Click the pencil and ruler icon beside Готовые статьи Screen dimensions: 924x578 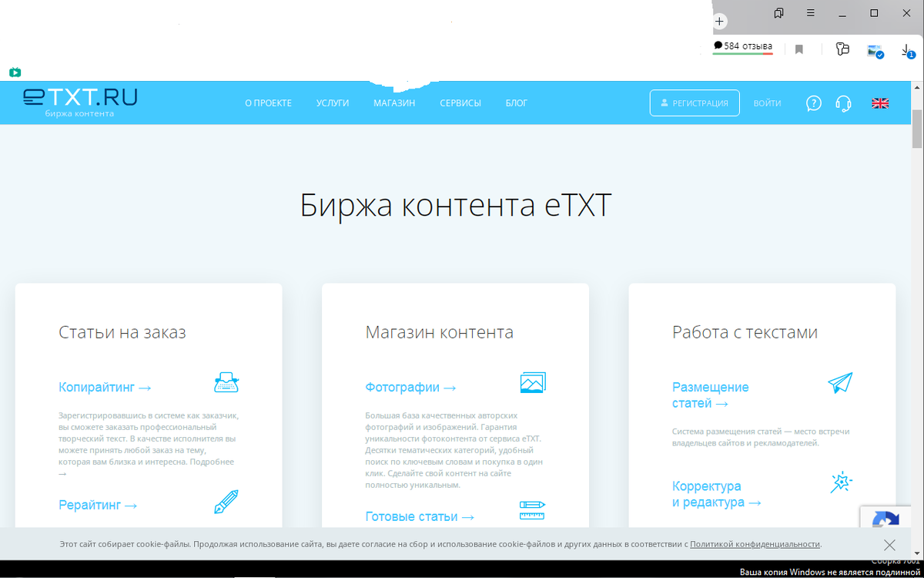click(x=533, y=510)
